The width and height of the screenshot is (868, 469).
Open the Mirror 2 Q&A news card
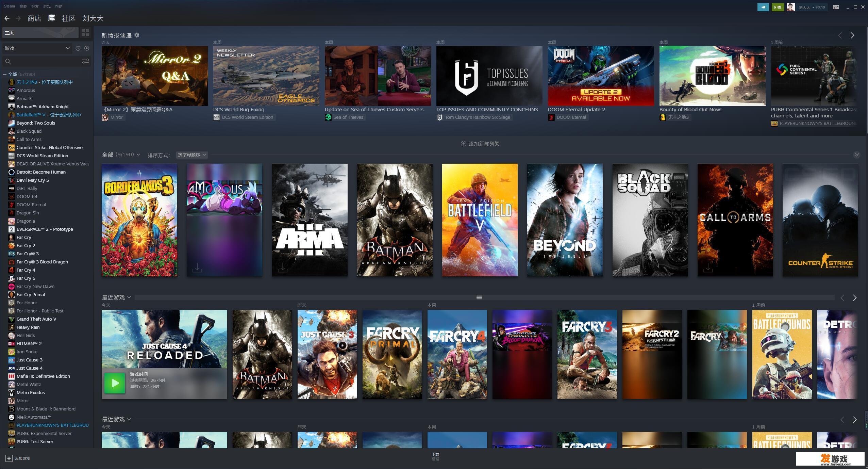[x=155, y=76]
